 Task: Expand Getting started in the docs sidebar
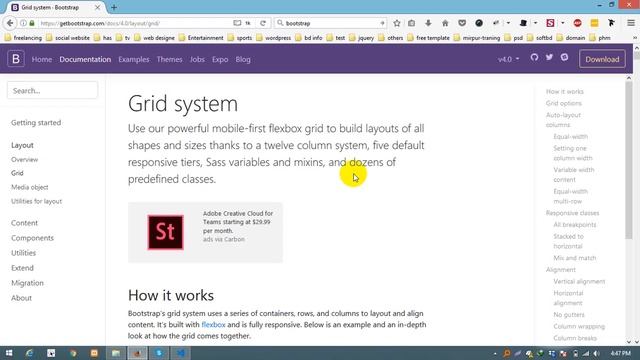(x=36, y=122)
